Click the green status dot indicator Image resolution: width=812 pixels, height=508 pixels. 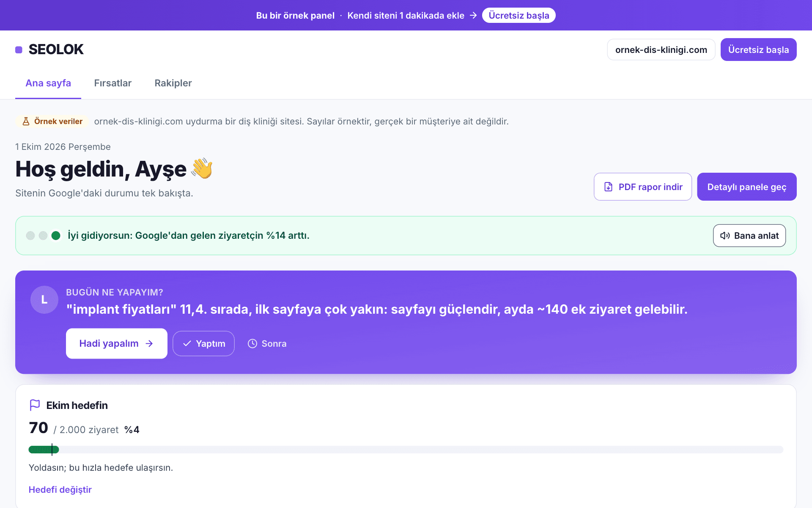pos(56,235)
